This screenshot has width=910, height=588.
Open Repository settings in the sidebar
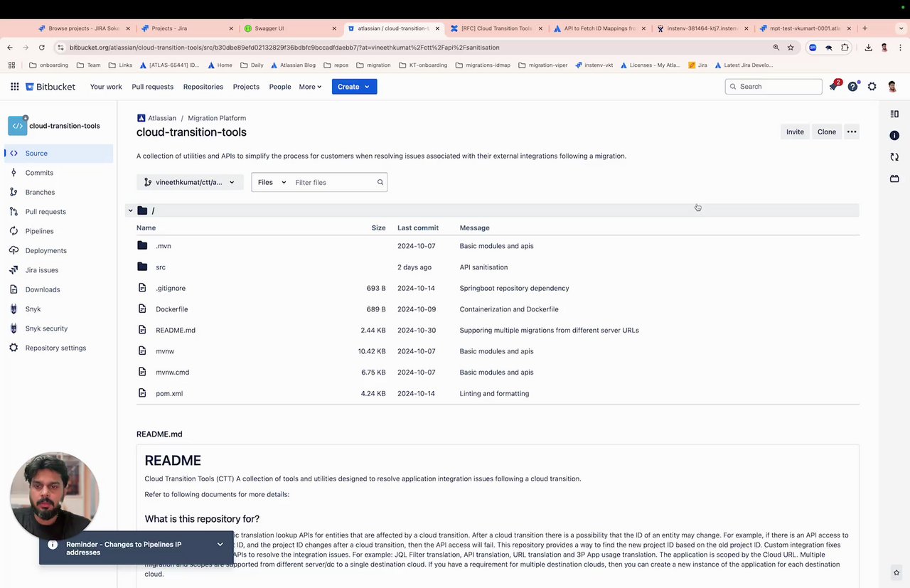tap(58, 348)
